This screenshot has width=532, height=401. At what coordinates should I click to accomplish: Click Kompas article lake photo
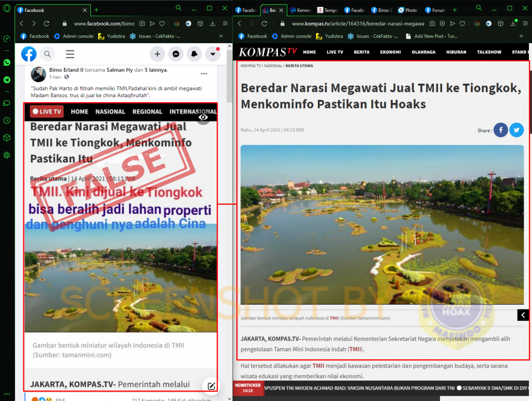(382, 225)
